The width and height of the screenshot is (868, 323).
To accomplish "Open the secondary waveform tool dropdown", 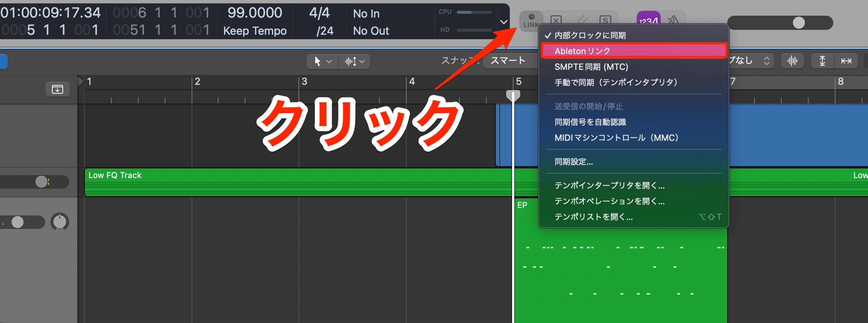I will [x=354, y=61].
